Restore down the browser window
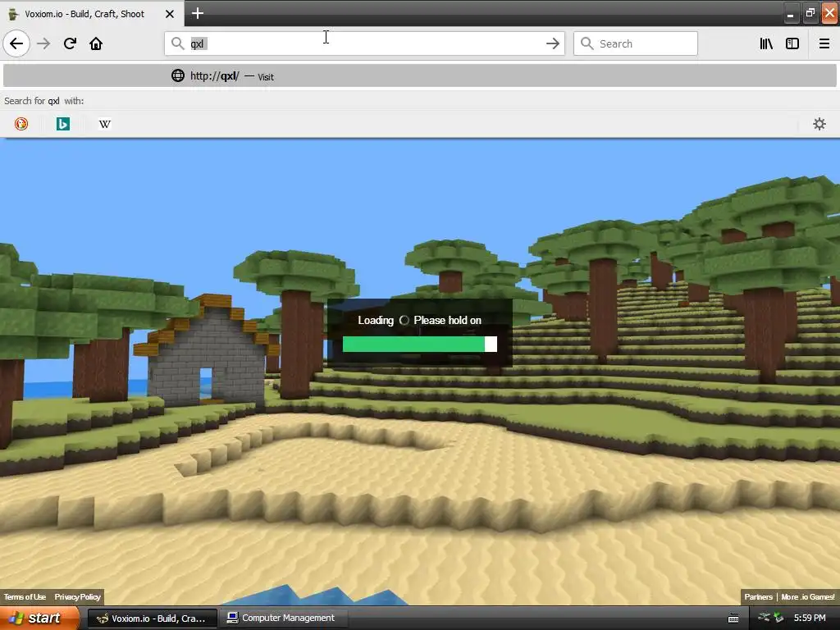 810,14
